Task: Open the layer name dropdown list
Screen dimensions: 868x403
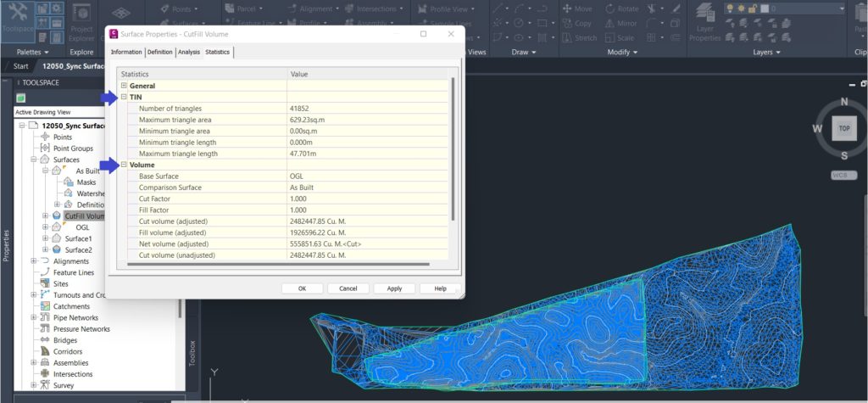Action: 842,8
